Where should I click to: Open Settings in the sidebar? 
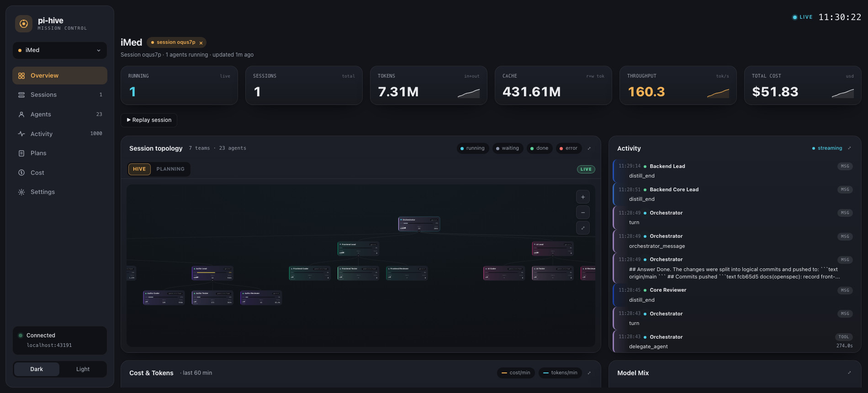tap(60, 192)
